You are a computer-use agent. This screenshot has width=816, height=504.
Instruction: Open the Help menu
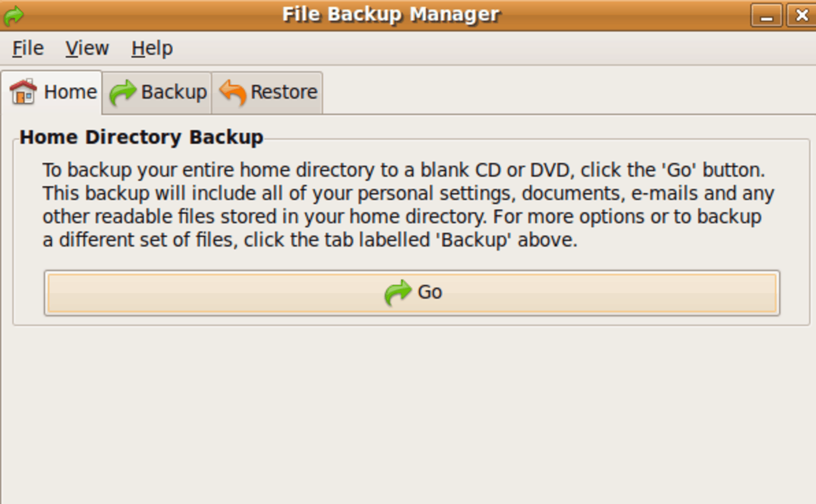point(152,49)
